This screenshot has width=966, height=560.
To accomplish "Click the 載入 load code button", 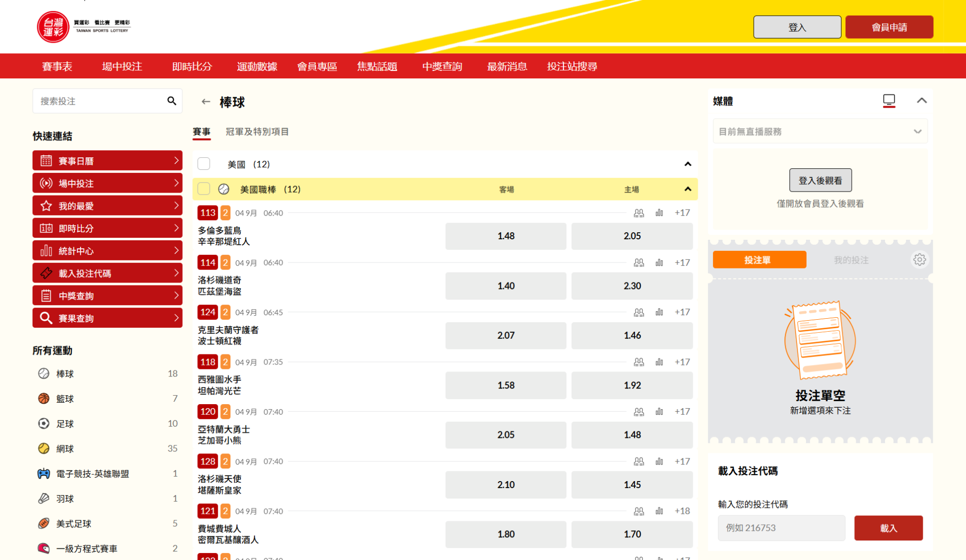I will point(888,528).
